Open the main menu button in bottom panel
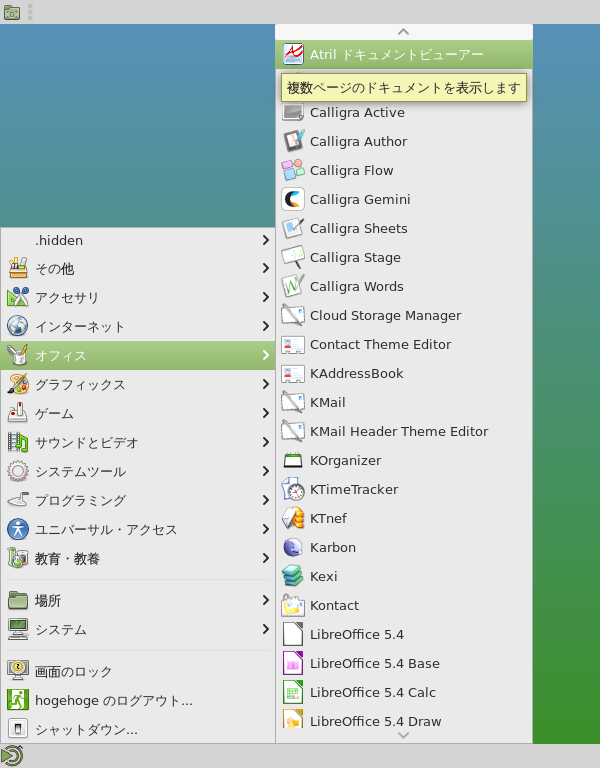 (x=12, y=756)
